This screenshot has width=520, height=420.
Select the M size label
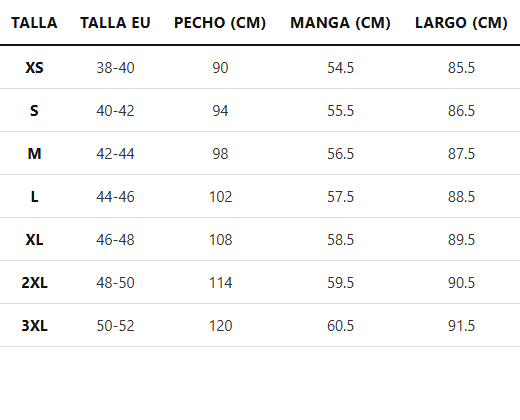tap(34, 154)
